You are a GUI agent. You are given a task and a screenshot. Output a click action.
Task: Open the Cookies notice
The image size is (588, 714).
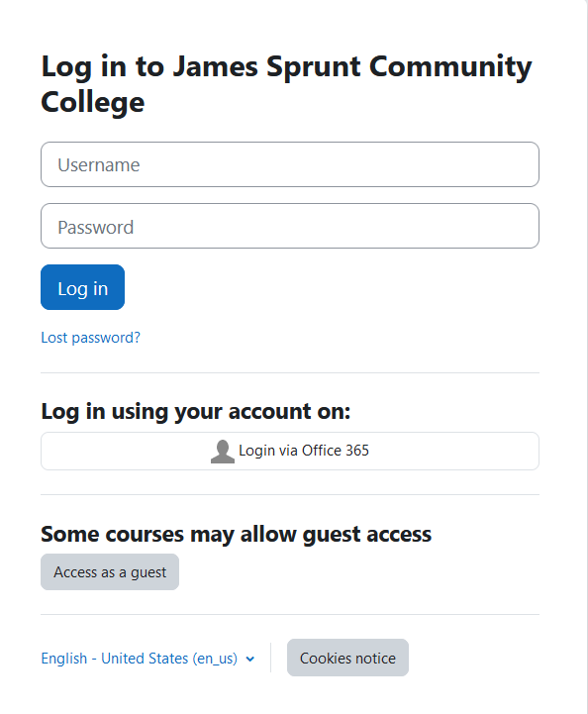coord(347,658)
